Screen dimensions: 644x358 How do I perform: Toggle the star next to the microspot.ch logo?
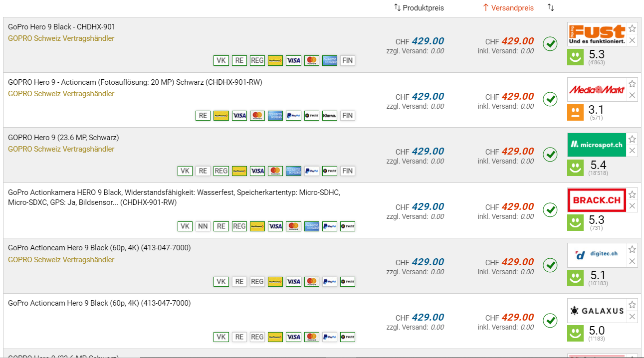tap(632, 139)
